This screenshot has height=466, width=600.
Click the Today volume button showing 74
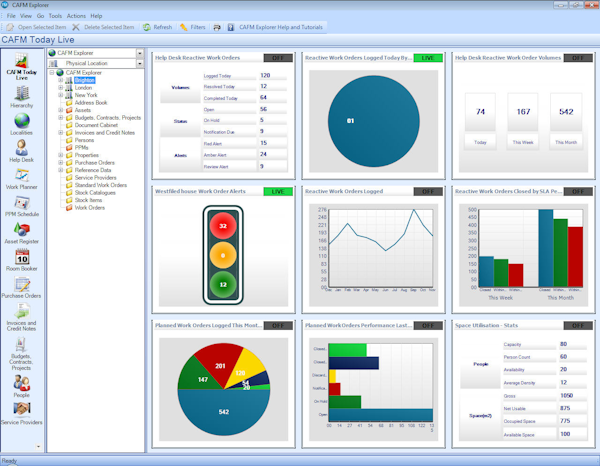[x=480, y=112]
